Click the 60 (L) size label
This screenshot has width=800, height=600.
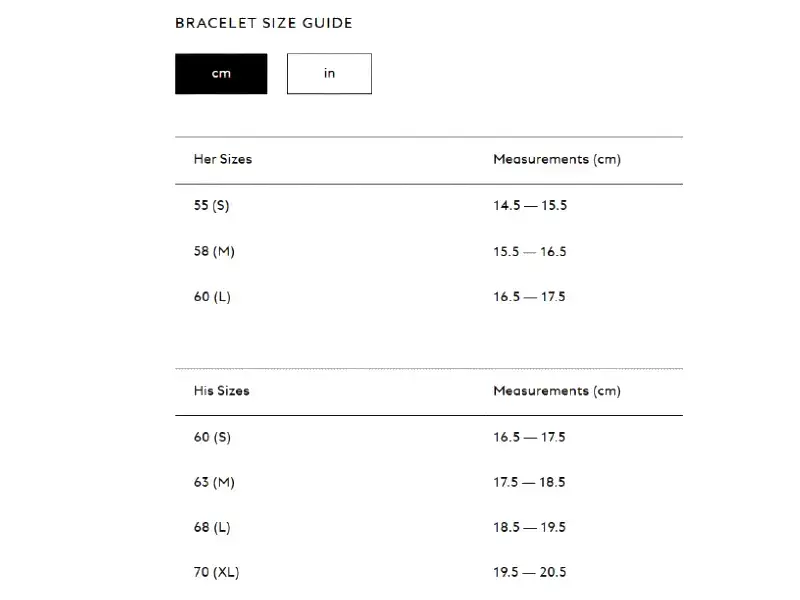(x=212, y=297)
